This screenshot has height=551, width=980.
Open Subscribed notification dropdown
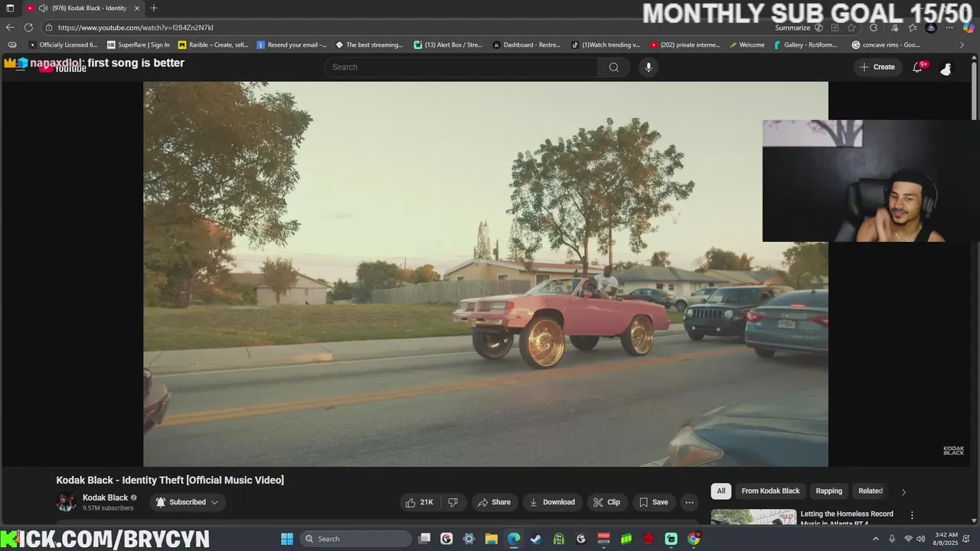tap(188, 502)
